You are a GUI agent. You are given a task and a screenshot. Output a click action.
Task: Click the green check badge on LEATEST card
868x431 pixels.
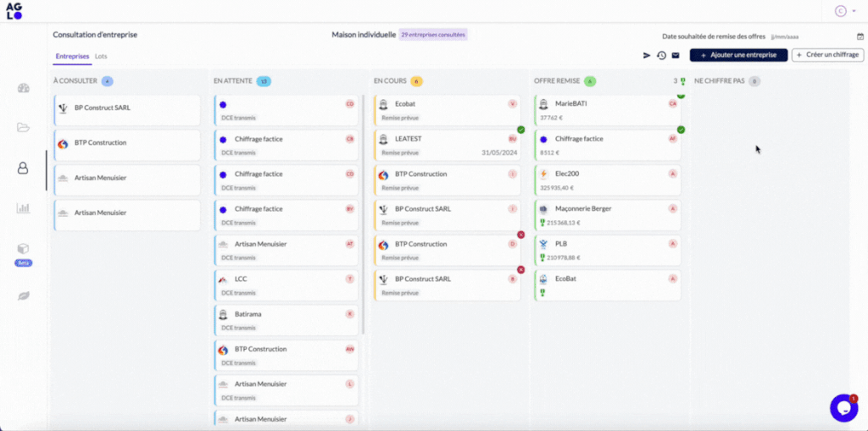[521, 130]
